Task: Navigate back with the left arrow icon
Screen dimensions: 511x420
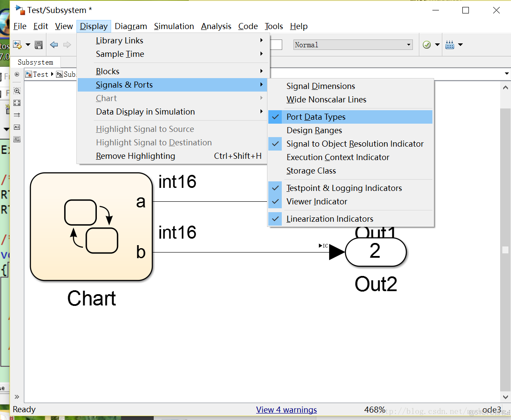Action: [x=54, y=45]
